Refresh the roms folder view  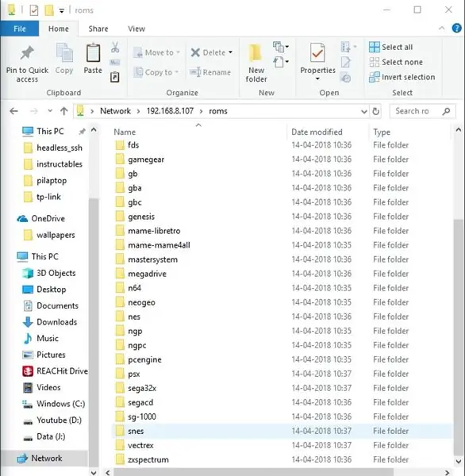pos(375,111)
